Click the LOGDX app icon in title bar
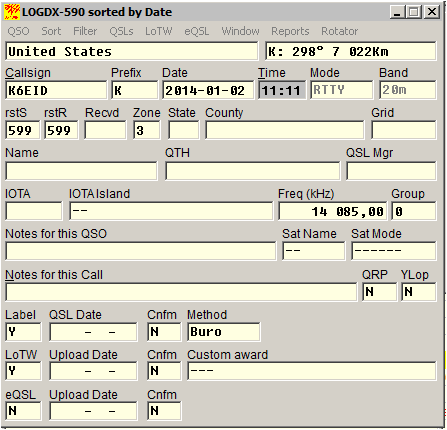This screenshot has width=447, height=430. (x=12, y=12)
